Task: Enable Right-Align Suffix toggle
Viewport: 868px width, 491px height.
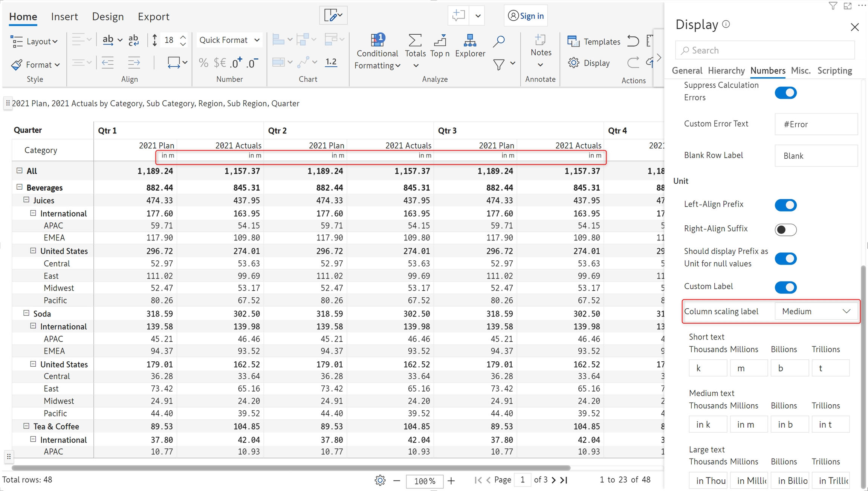Action: click(x=785, y=229)
